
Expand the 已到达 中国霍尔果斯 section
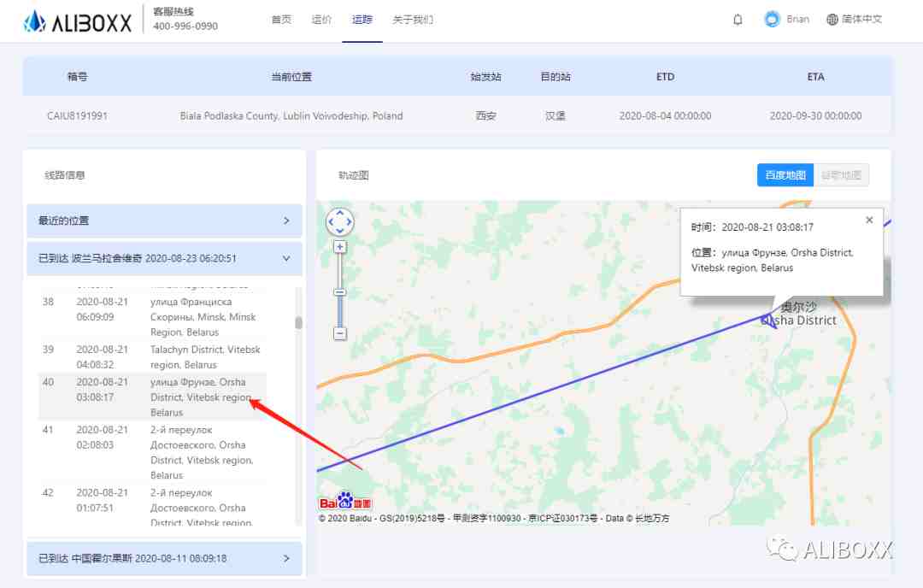tap(164, 558)
